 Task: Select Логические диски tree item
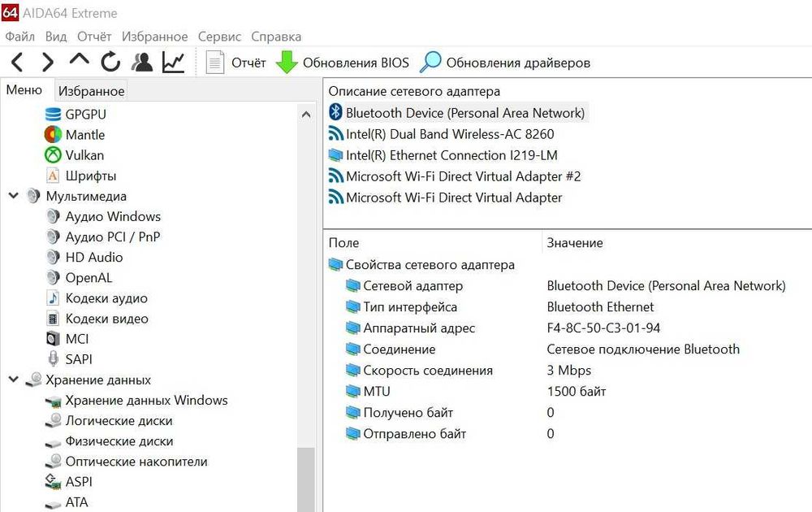point(119,421)
